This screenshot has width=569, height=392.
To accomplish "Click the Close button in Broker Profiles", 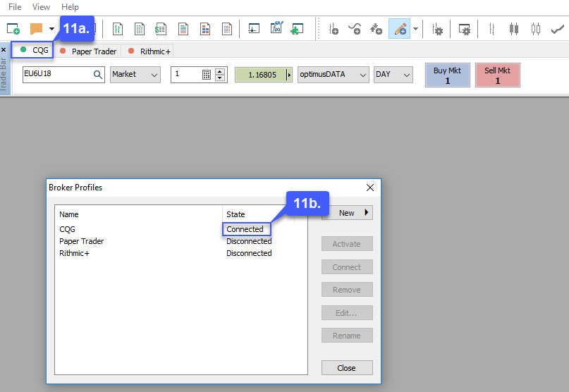I will [347, 368].
